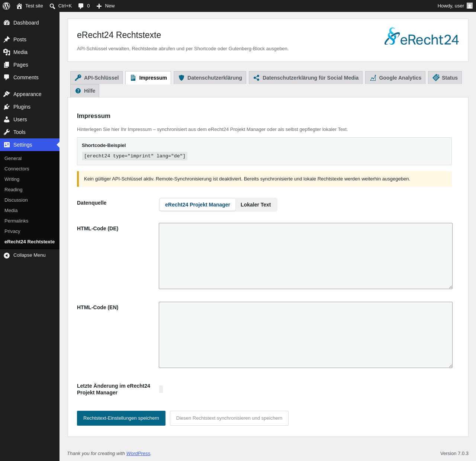This screenshot has width=476, height=461.
Task: Click Rechtstext-Einstellungen speichern button
Action: (x=121, y=418)
